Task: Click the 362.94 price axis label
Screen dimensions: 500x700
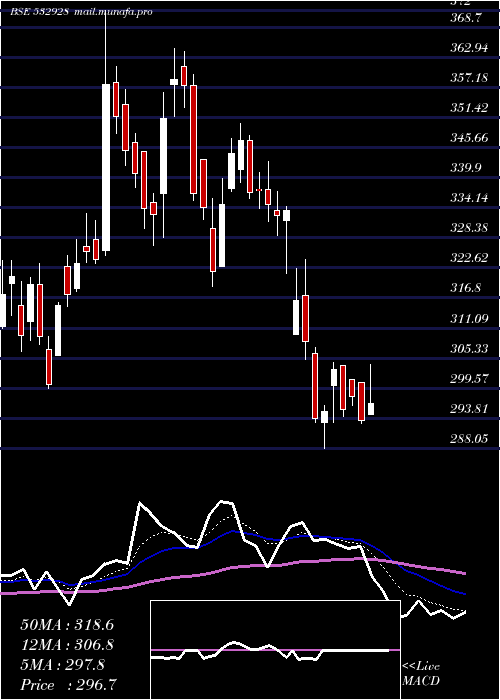Action: click(470, 48)
